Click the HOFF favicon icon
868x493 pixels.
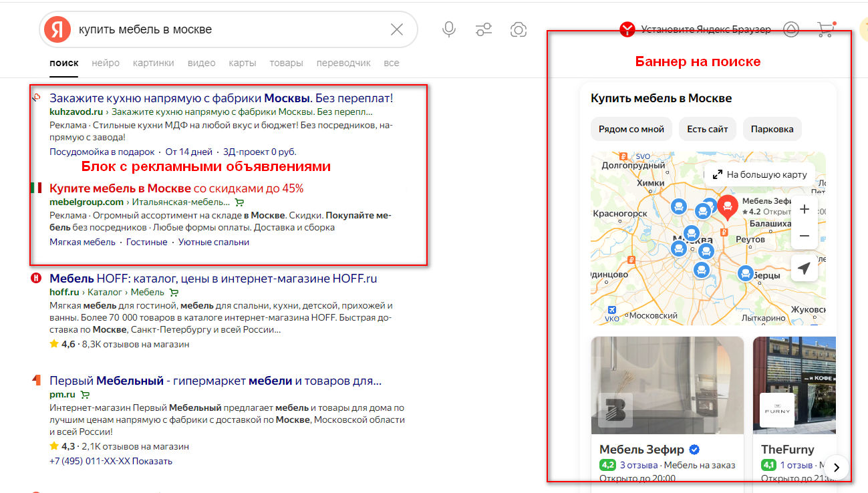tap(36, 279)
